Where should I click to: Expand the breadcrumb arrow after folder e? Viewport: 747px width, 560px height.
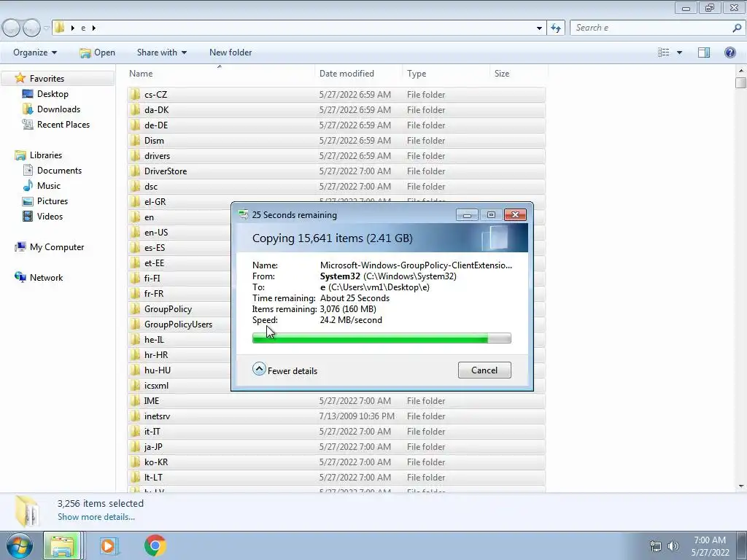[94, 28]
